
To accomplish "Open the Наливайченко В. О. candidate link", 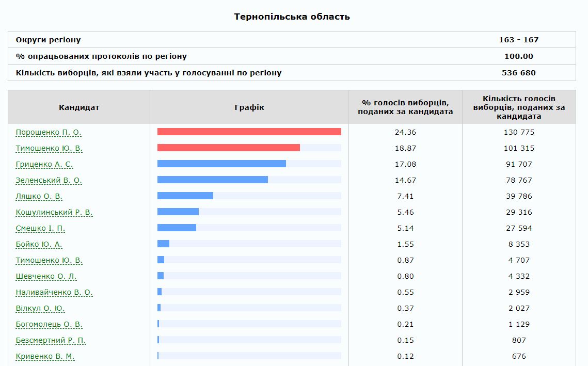I will click(54, 292).
